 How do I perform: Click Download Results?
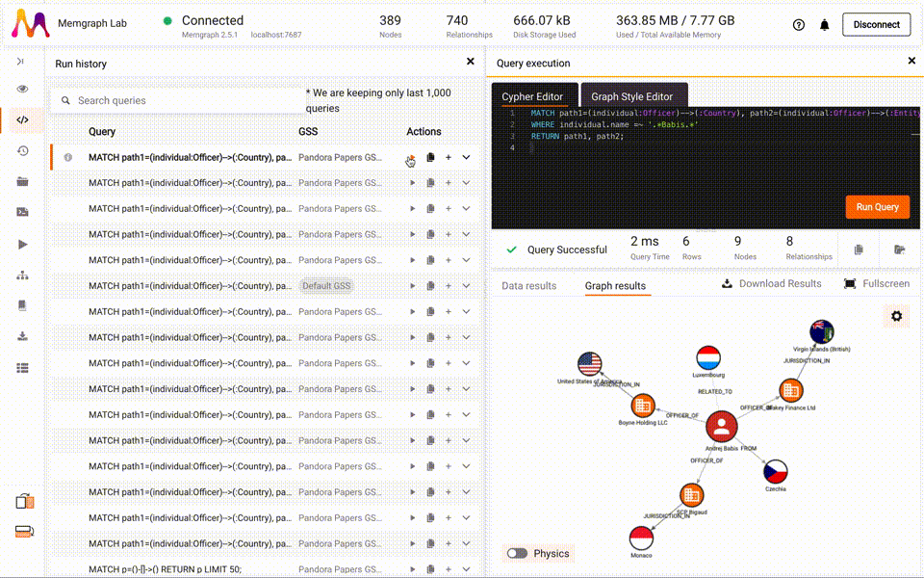772,283
